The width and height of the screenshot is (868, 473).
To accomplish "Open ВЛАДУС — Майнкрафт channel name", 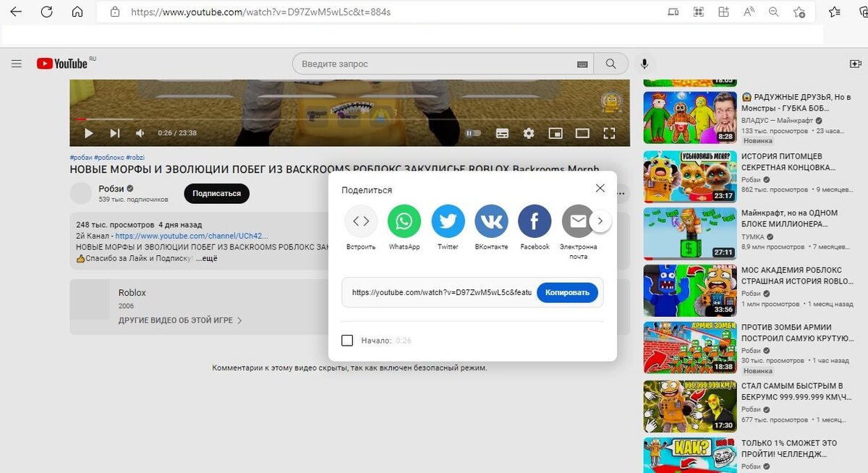I will 778,120.
